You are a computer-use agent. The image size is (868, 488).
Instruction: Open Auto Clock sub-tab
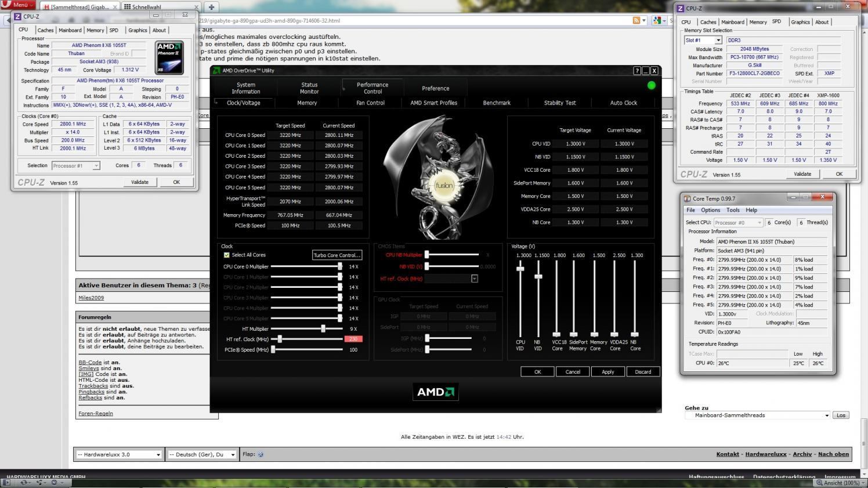tap(623, 103)
